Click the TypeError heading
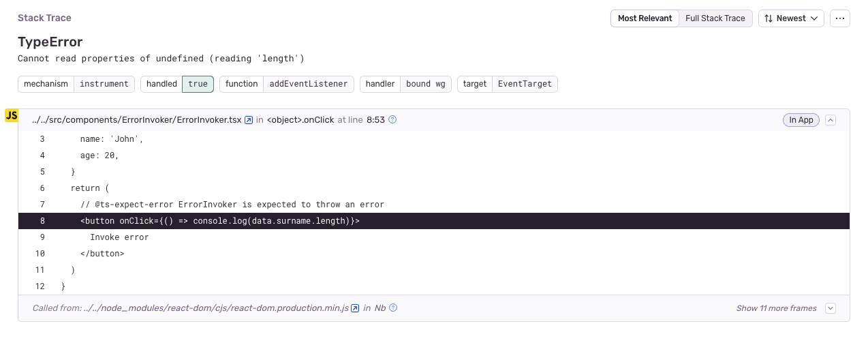This screenshot has width=868, height=341. (x=50, y=42)
